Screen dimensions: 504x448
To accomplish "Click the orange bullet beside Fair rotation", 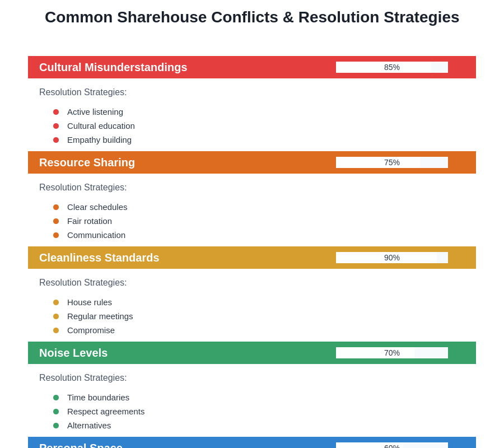I will pyautogui.click(x=56, y=221).
